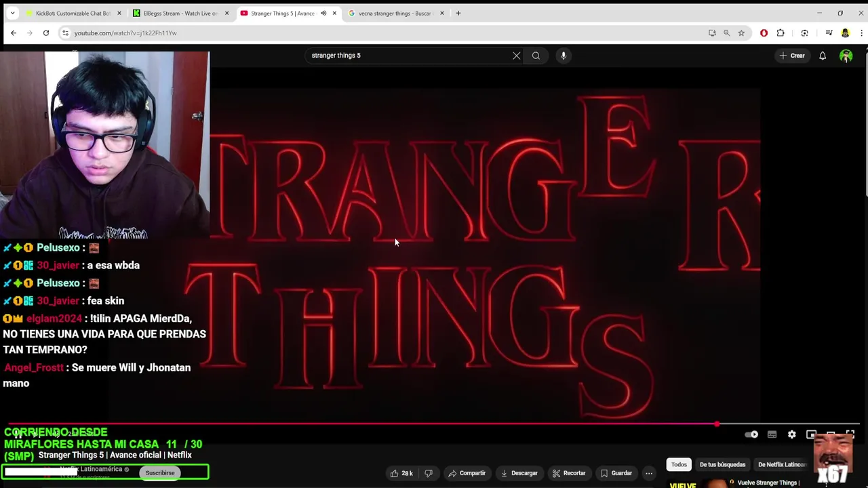
Task: Click the Compartir button
Action: click(467, 473)
